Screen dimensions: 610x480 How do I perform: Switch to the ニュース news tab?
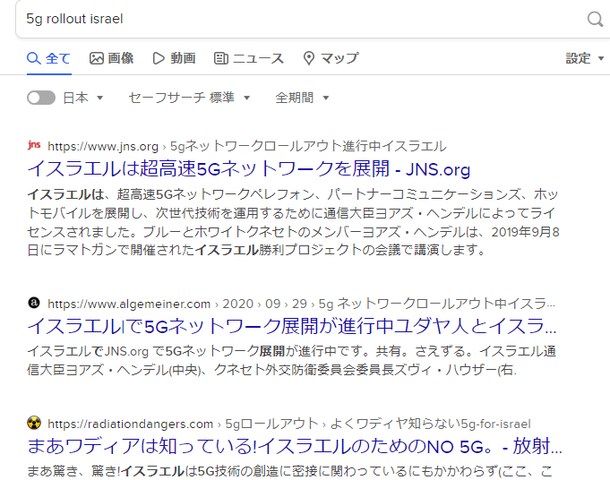click(x=249, y=58)
